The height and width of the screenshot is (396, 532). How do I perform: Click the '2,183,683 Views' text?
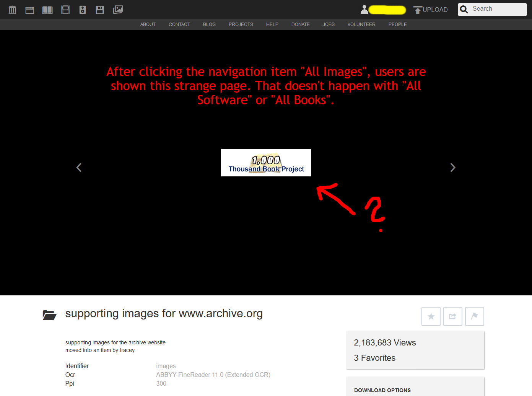pos(385,343)
